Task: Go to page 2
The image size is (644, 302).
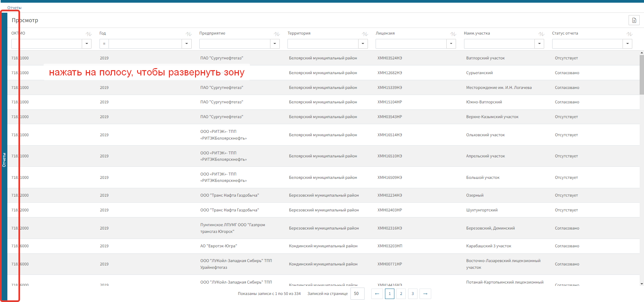Action: pyautogui.click(x=401, y=294)
